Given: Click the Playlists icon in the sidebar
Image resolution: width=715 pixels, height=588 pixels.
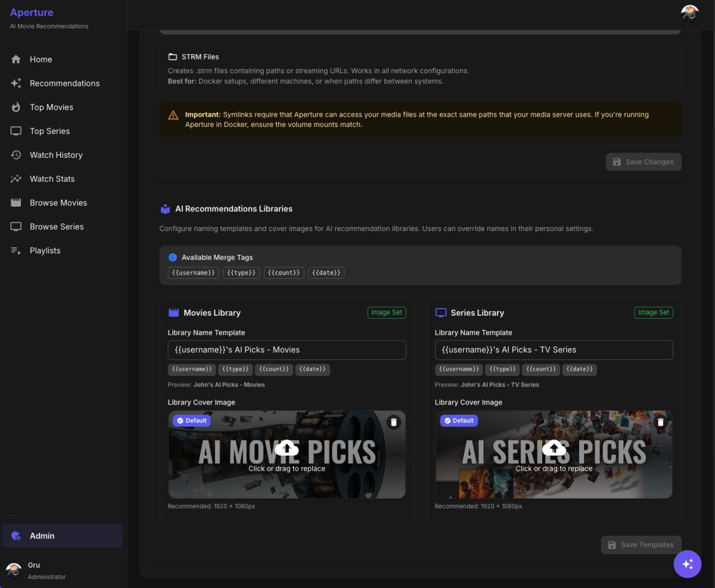Looking at the screenshot, I should click(15, 250).
